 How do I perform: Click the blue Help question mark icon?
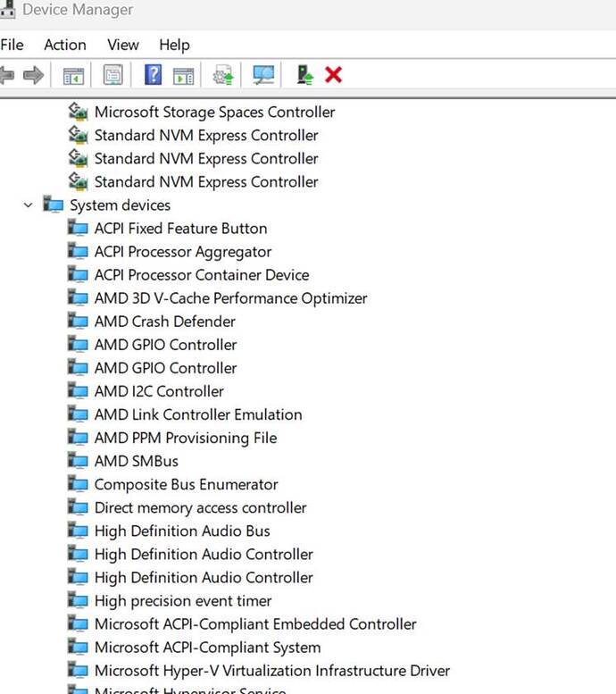pyautogui.click(x=153, y=76)
